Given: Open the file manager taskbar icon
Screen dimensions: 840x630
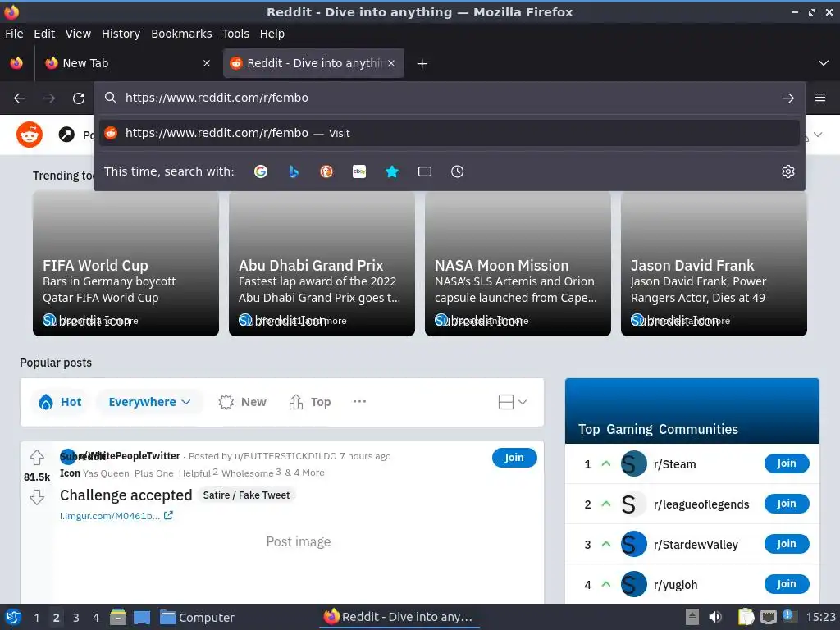Looking at the screenshot, I should tap(118, 617).
